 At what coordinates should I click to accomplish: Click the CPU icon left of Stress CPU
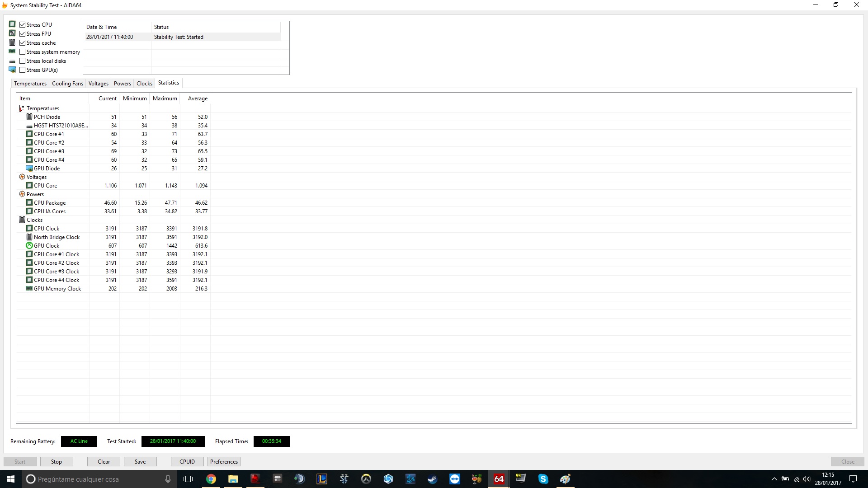click(12, 24)
